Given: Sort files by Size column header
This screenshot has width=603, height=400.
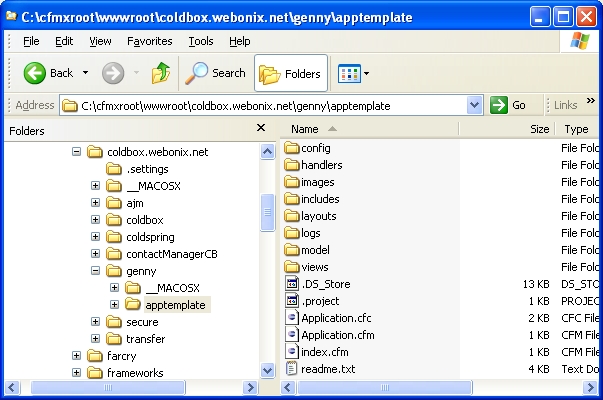Looking at the screenshot, I should pos(506,129).
